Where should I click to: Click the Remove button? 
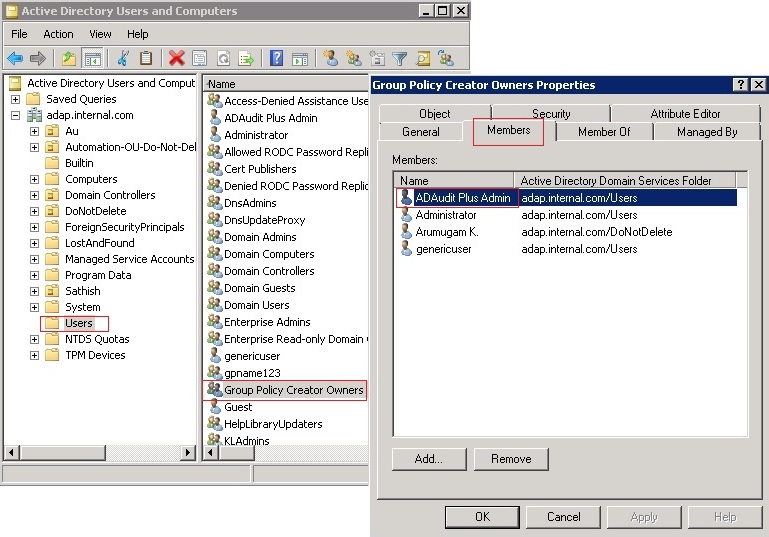pos(511,459)
